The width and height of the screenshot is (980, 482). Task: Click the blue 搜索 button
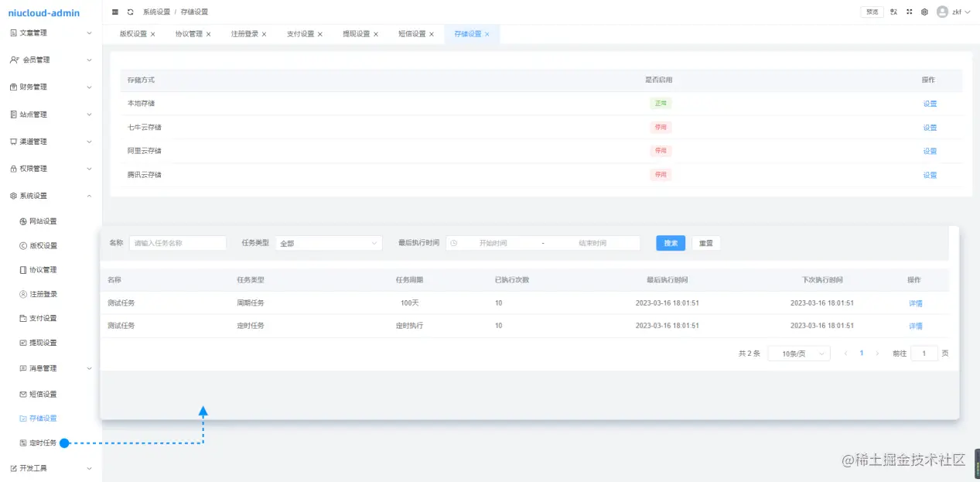[671, 243]
